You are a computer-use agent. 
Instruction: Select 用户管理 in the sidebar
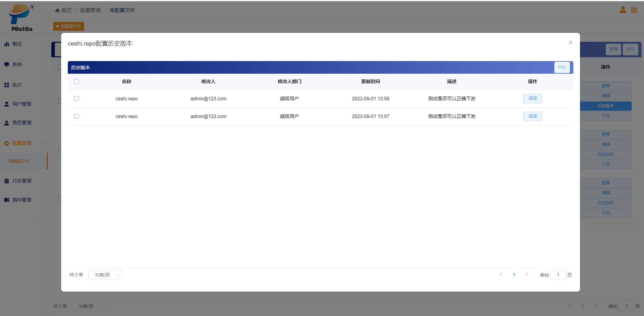click(22, 104)
